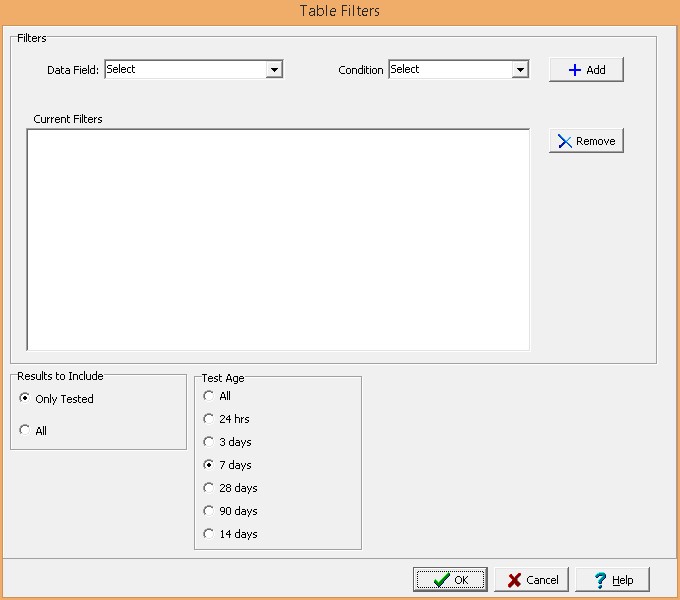Click the plus Add filter button
Screen dimensions: 680x600
click(x=586, y=70)
